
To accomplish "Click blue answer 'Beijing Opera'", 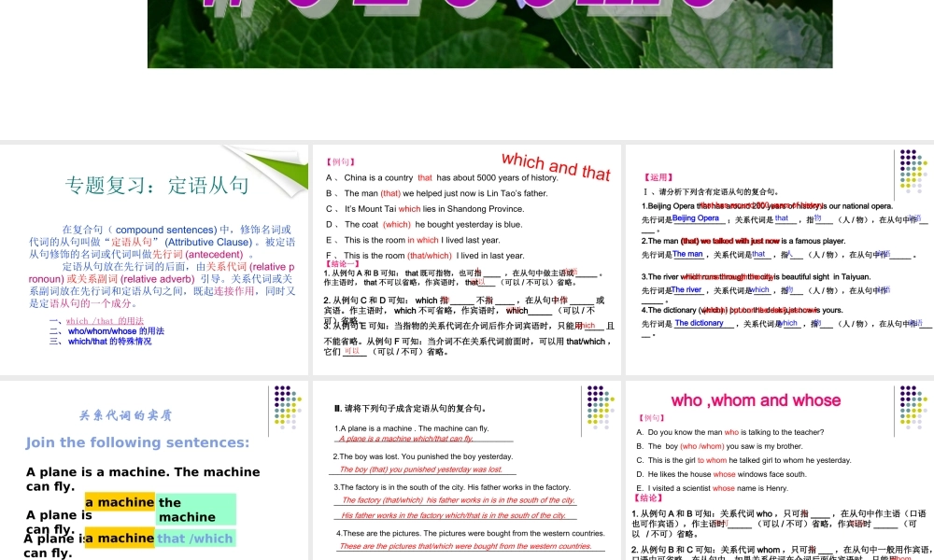I will click(x=696, y=218).
